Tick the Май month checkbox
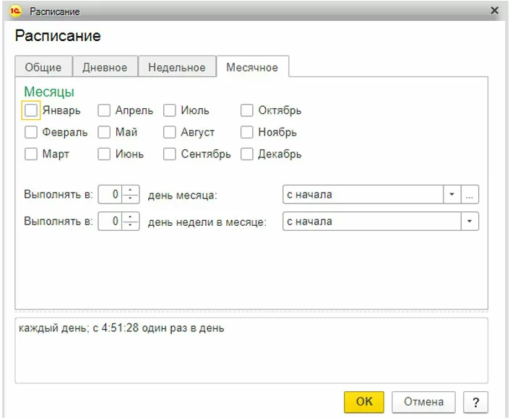510x420 pixels. [104, 132]
